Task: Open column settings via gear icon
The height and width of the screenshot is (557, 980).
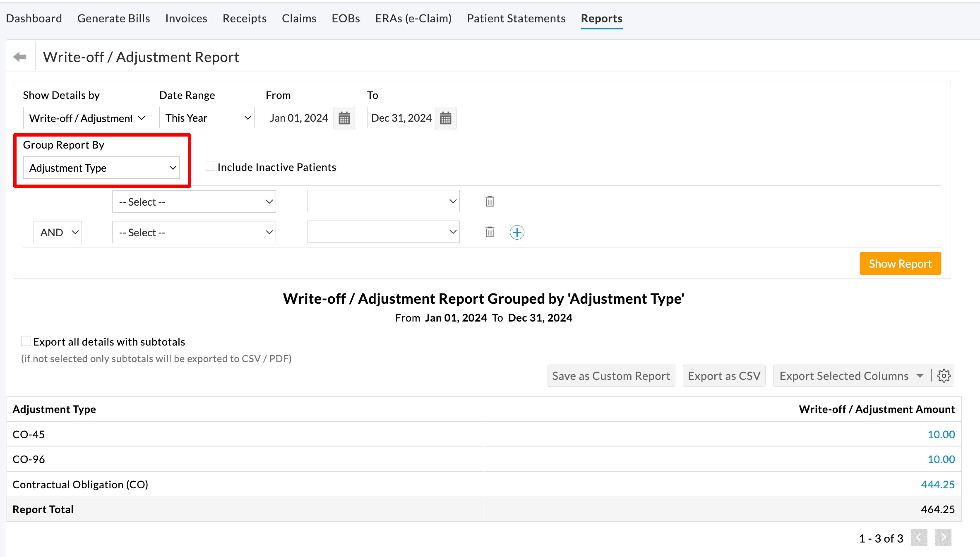Action: (x=944, y=376)
